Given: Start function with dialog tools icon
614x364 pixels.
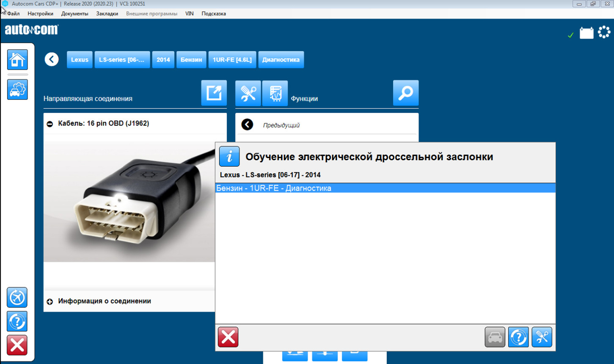Looking at the screenshot, I should (x=542, y=337).
